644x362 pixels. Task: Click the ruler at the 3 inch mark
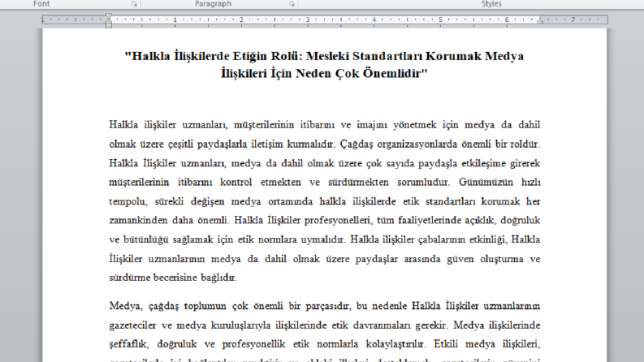click(308, 19)
